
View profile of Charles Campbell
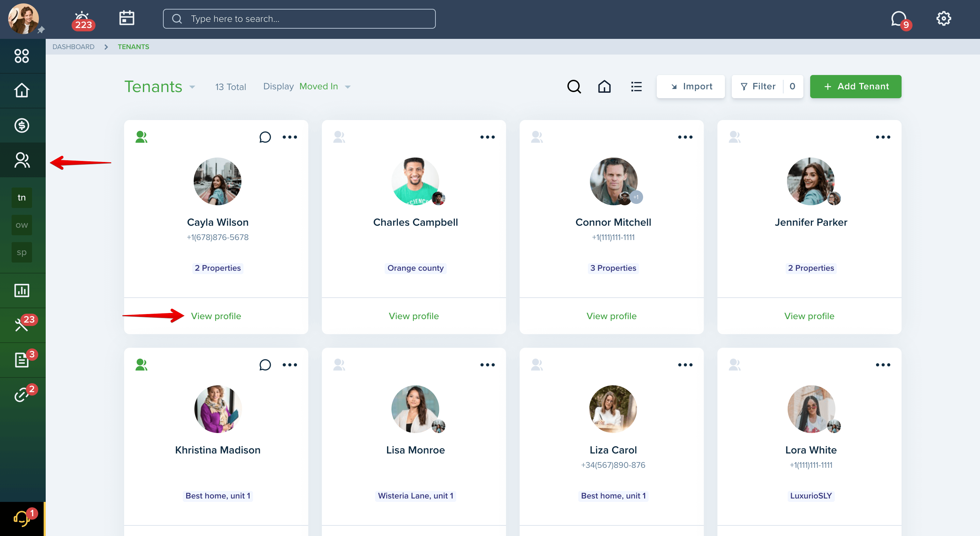[x=414, y=316]
